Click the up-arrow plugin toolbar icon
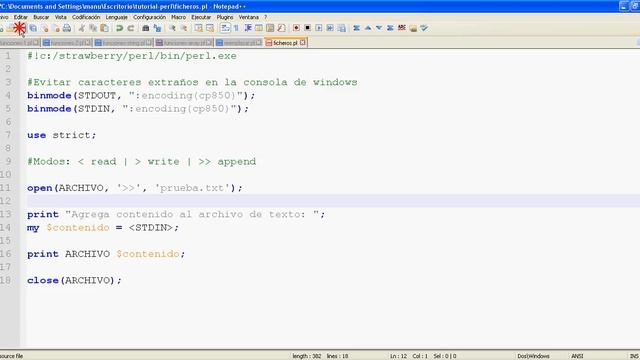Screen dimensions: 640x360 pos(368,28)
